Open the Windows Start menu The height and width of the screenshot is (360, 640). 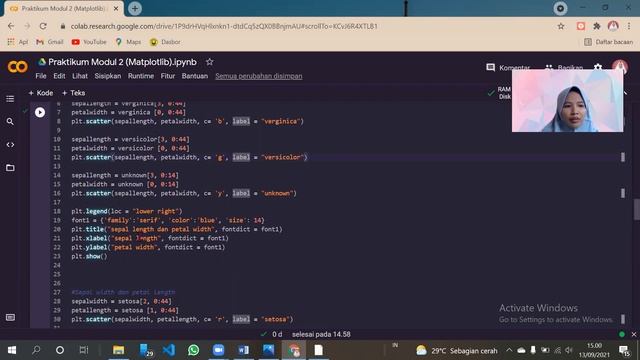point(12,350)
